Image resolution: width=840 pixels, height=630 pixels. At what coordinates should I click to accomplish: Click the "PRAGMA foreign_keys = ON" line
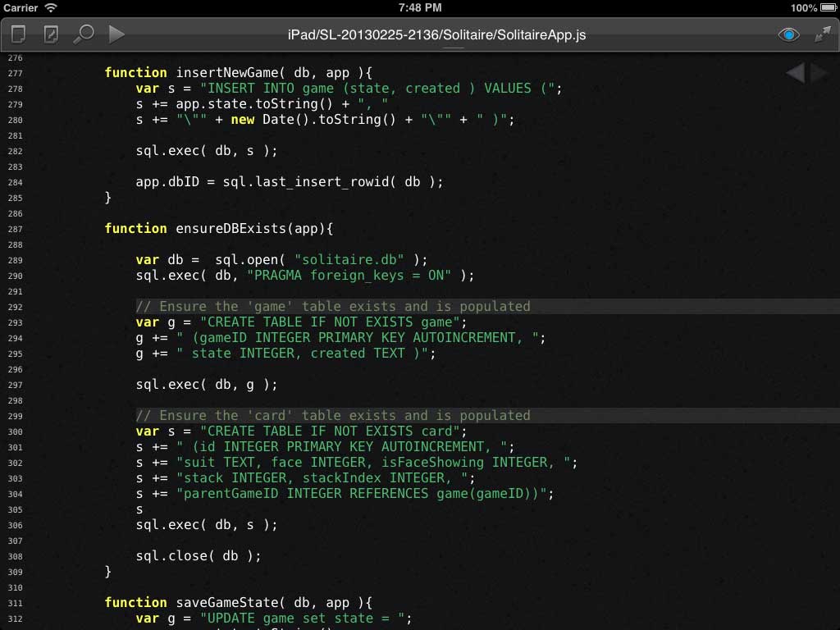pos(305,276)
